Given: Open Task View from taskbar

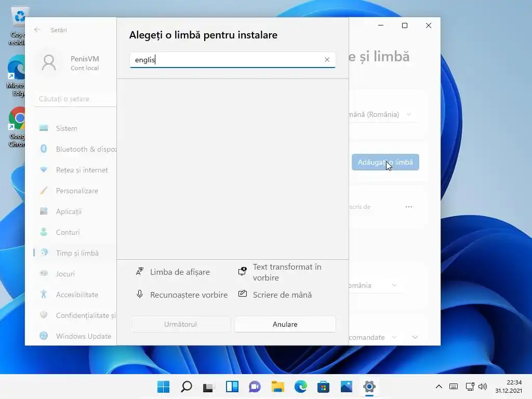Looking at the screenshot, I should coord(209,387).
